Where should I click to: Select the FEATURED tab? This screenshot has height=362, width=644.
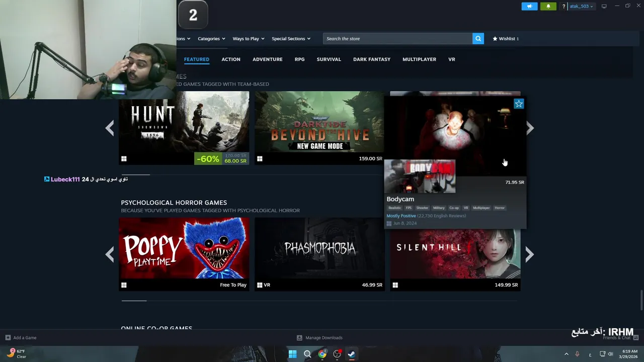[x=196, y=59]
